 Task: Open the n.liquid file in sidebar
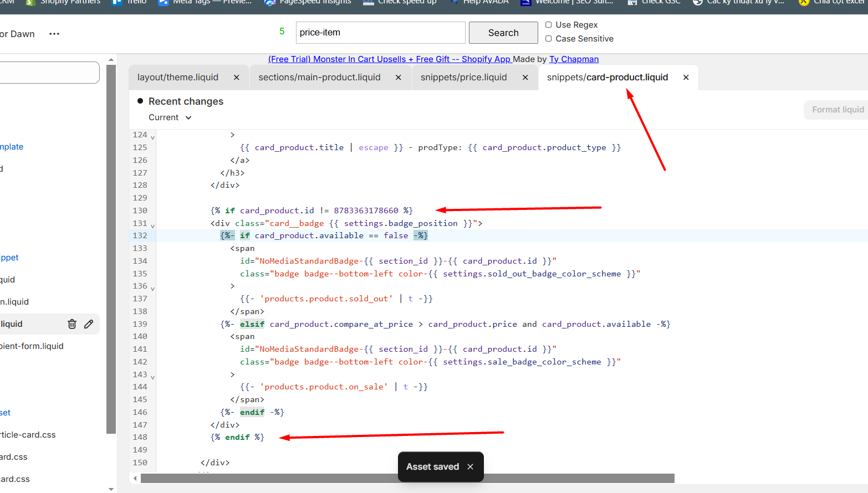click(14, 302)
